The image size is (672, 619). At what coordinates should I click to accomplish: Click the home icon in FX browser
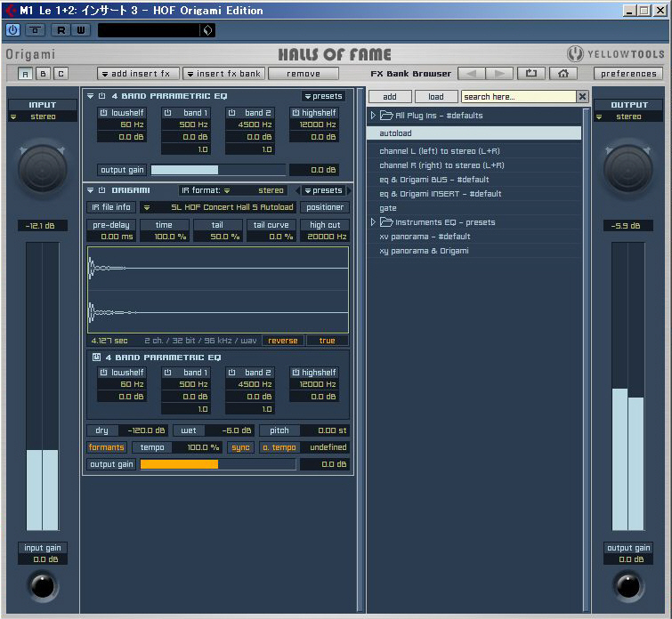563,74
